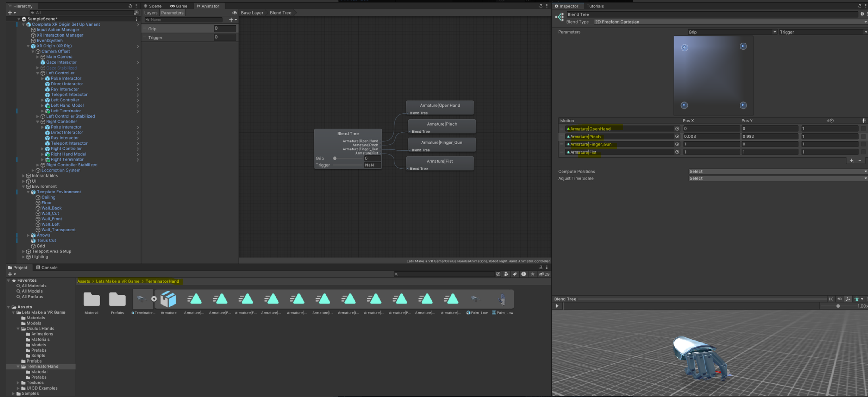Add a new motion field with plus button
Viewport: 868px width, 397px height.
(x=852, y=161)
